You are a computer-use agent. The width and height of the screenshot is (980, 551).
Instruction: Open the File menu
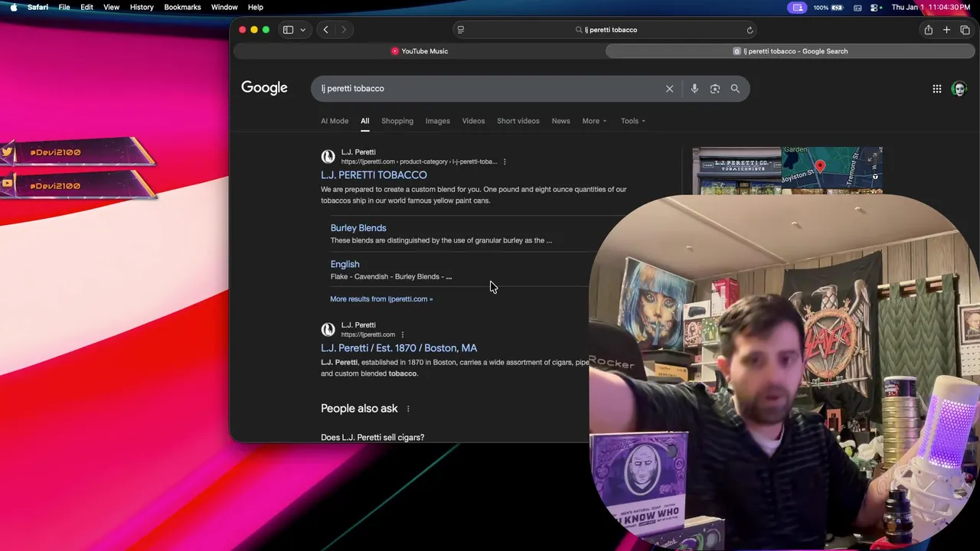[64, 7]
